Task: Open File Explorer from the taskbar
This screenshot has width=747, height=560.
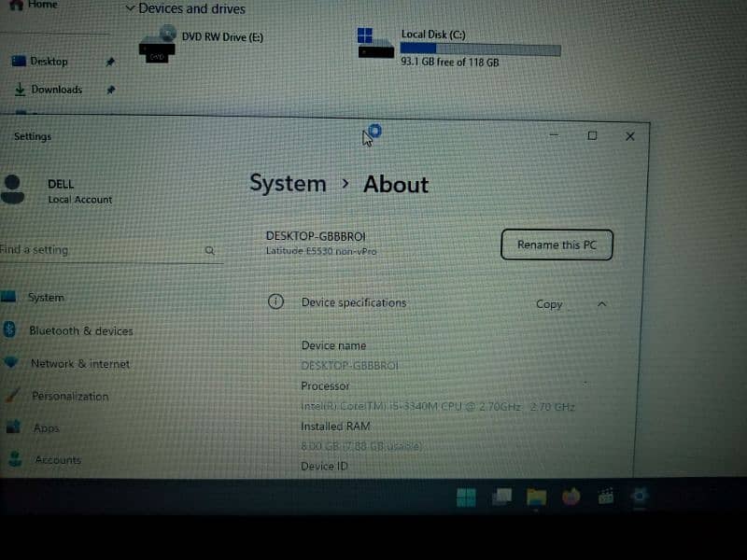Action: [536, 497]
